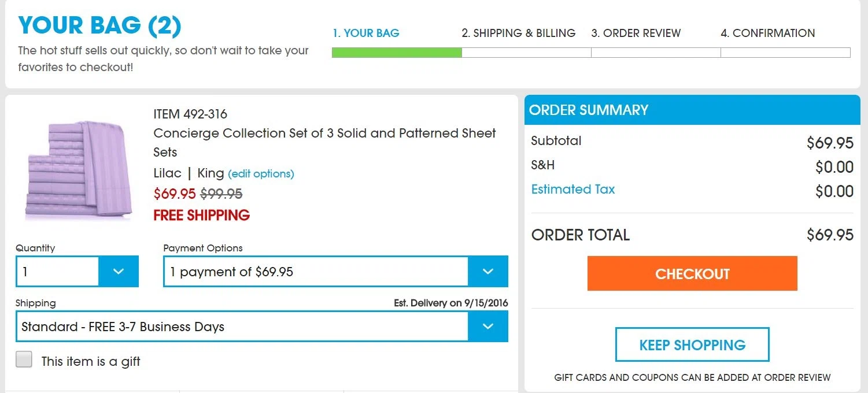Click the green checkout progress bar segment

(x=397, y=53)
